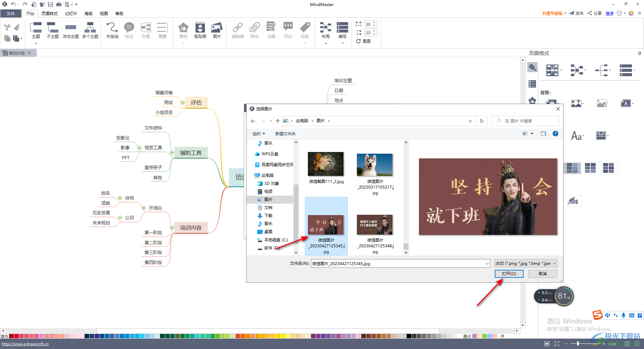Open the 布局 layout tool
The image size is (644, 349).
(326, 31)
